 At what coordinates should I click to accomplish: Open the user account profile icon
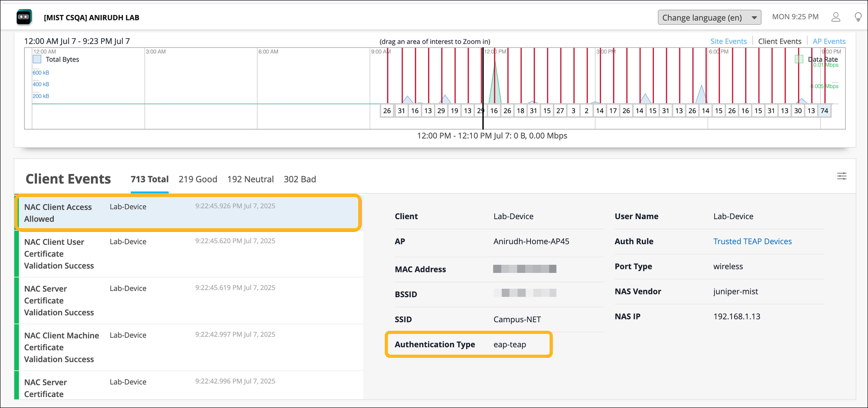(x=836, y=17)
